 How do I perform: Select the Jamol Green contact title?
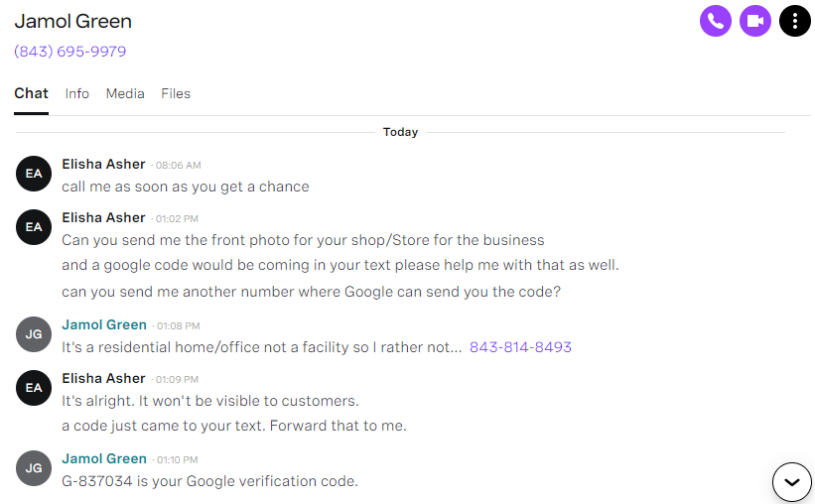[x=73, y=21]
